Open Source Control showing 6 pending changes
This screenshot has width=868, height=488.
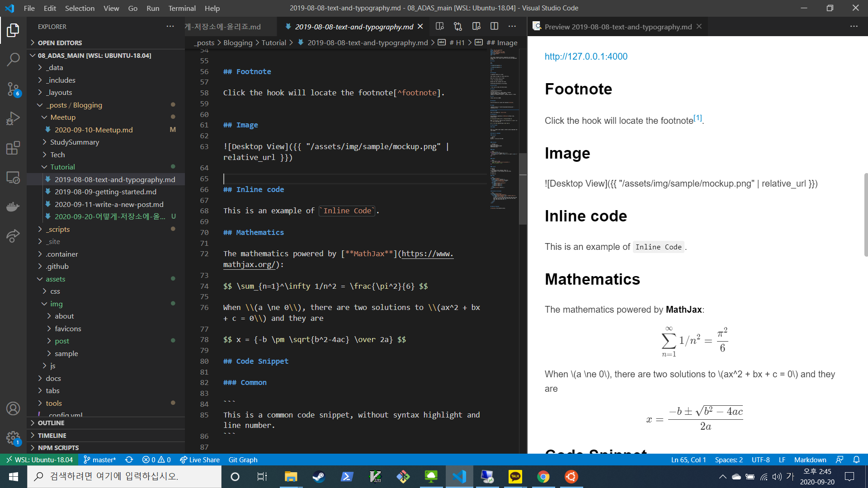(x=13, y=89)
